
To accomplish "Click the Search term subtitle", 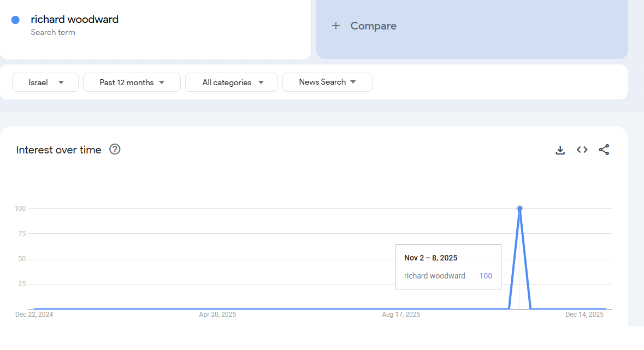I will 53,32.
